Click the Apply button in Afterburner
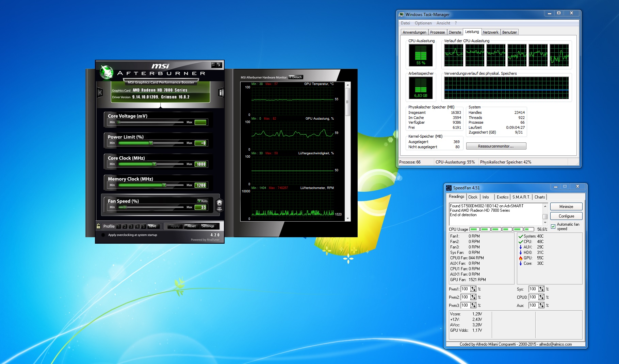This screenshot has width=619, height=364. coord(175,226)
